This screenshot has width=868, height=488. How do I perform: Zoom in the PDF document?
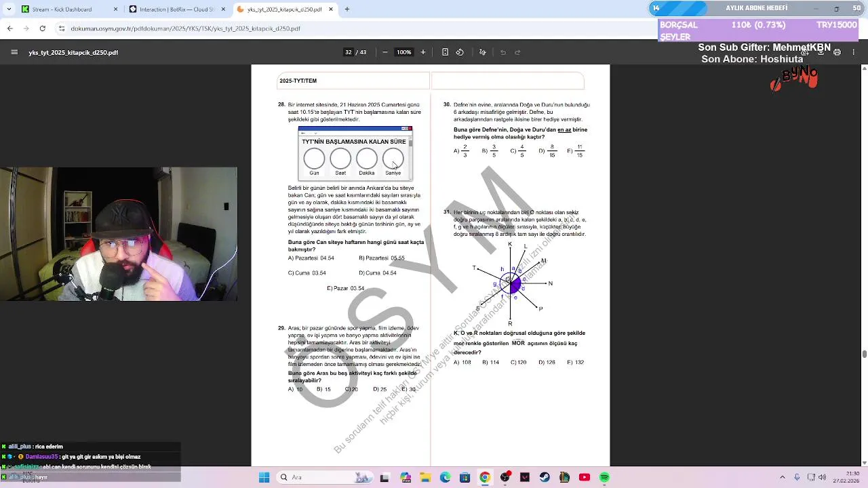click(423, 52)
